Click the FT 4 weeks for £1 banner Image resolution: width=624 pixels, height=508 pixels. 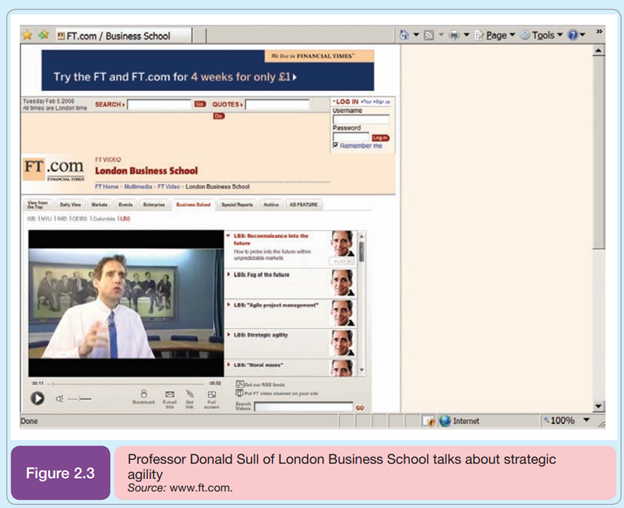tap(208, 70)
